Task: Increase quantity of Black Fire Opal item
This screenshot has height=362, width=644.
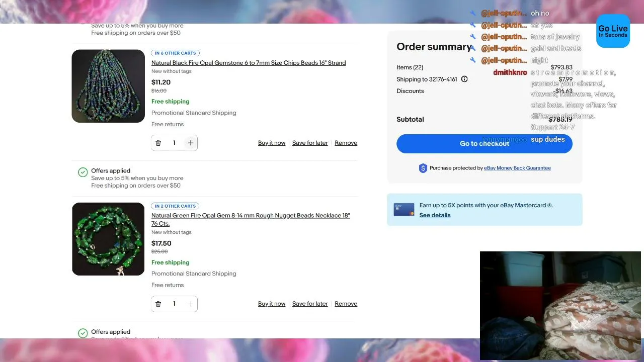Action: (x=191, y=143)
